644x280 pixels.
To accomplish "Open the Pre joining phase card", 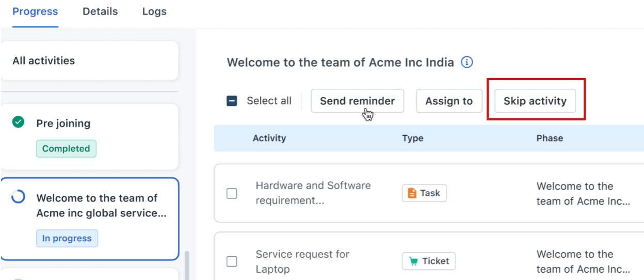I will click(89, 136).
